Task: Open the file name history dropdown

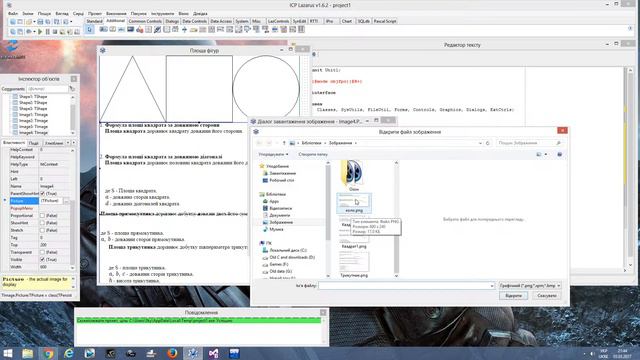Action: point(492,286)
